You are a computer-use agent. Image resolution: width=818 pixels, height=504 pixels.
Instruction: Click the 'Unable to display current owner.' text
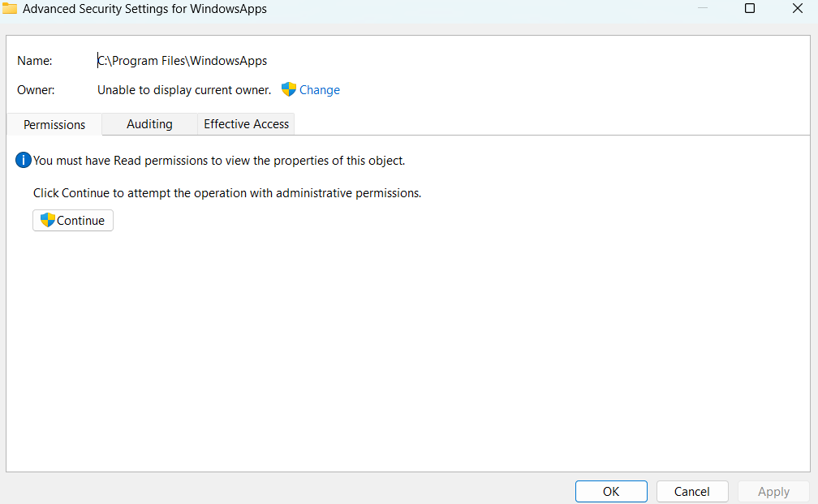[x=184, y=90]
